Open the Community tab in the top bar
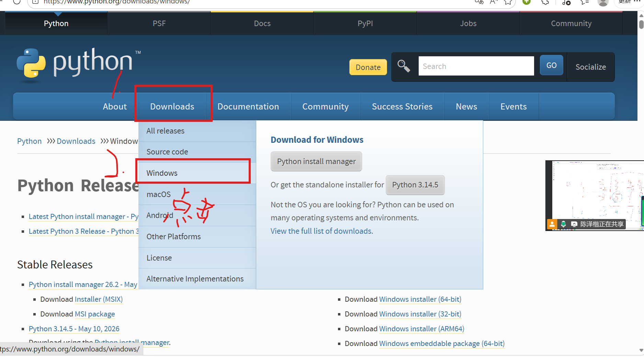Viewport: 644px width, 357px height. [x=571, y=23]
